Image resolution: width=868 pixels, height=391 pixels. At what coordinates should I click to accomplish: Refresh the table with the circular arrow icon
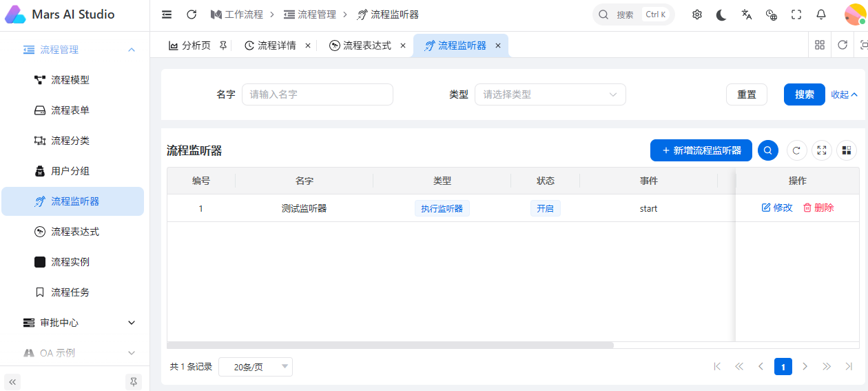pyautogui.click(x=797, y=150)
